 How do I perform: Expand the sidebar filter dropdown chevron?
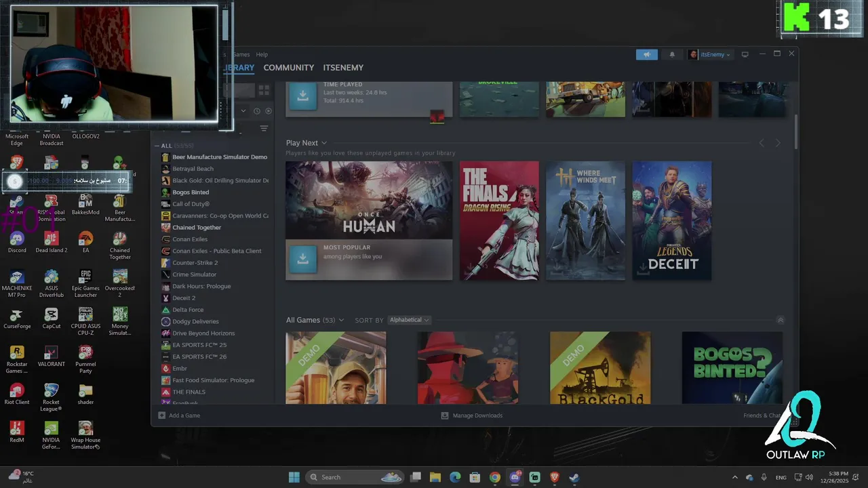[x=243, y=110]
